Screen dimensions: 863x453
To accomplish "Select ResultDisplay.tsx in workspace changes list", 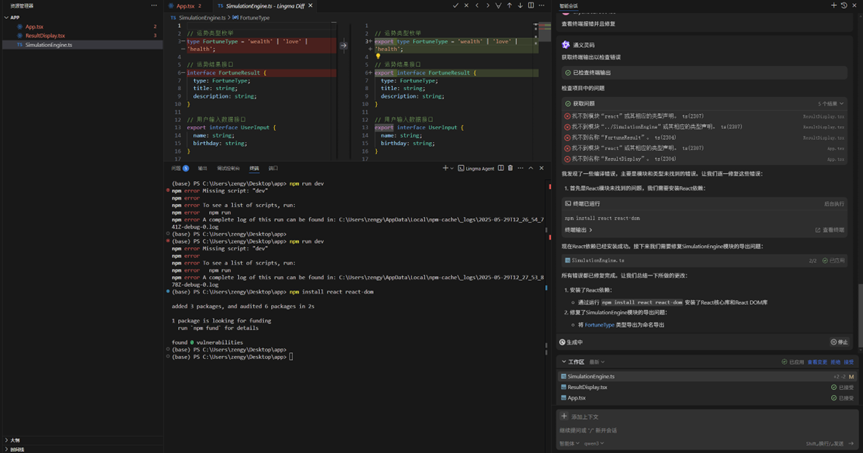I will tap(707, 387).
